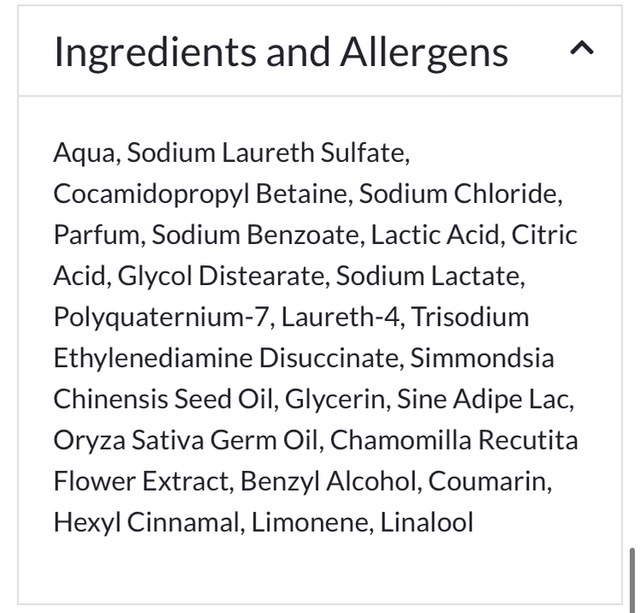This screenshot has width=640, height=613.
Task: Collapse the Ingredients and Allergens chevron
Action: [581, 49]
